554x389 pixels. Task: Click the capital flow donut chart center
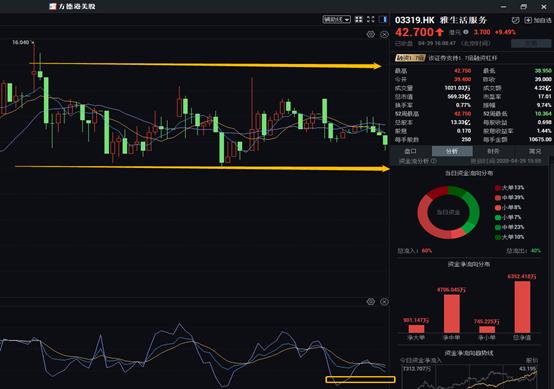click(448, 212)
